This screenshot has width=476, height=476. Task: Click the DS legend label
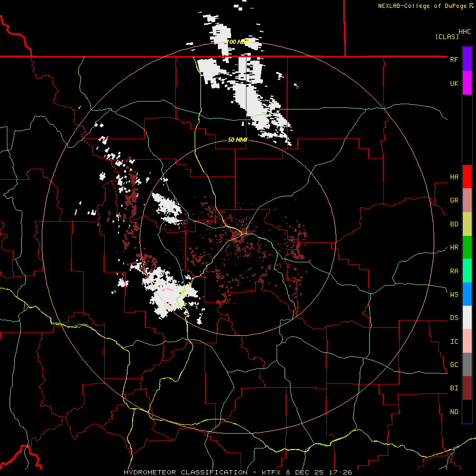pos(454,317)
